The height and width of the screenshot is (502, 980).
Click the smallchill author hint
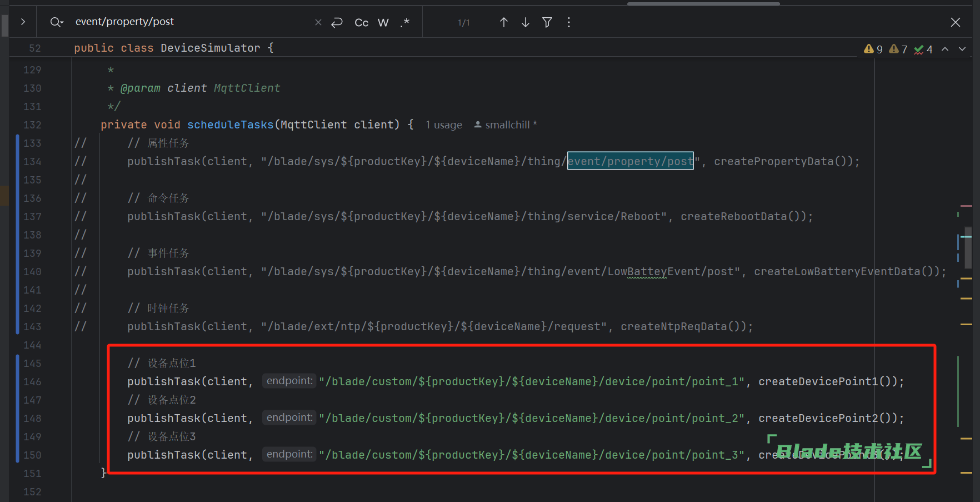[x=506, y=125]
